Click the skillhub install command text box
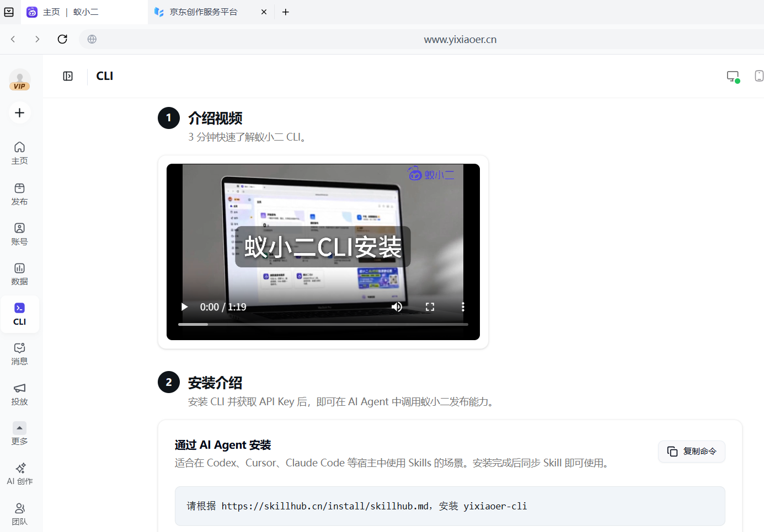Viewport: 764px width, 532px height. coord(450,506)
